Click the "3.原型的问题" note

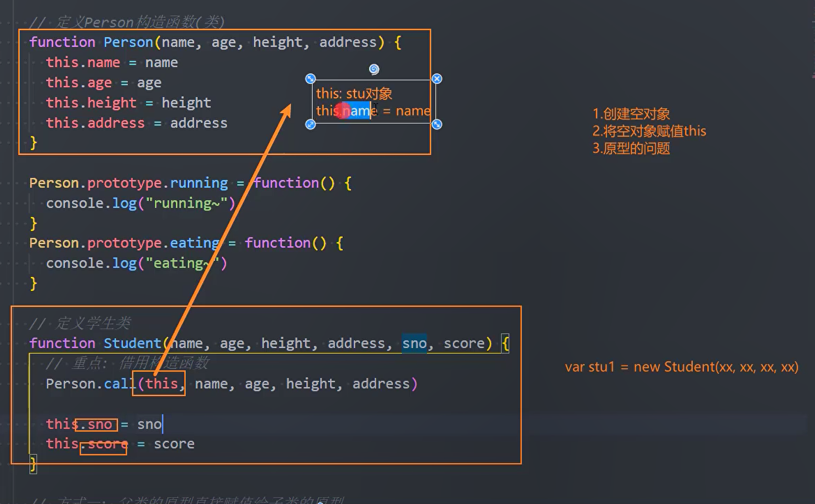pyautogui.click(x=631, y=148)
